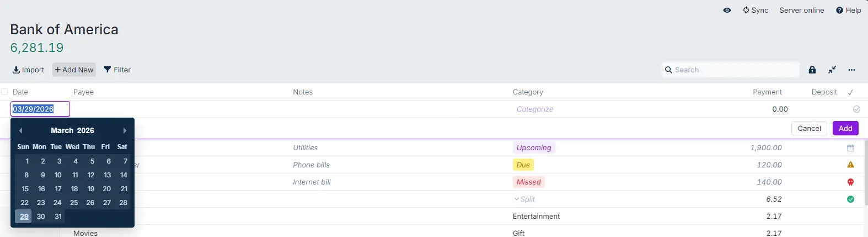Toggle the eye privacy icon
The width and height of the screenshot is (868, 237).
(x=727, y=10)
